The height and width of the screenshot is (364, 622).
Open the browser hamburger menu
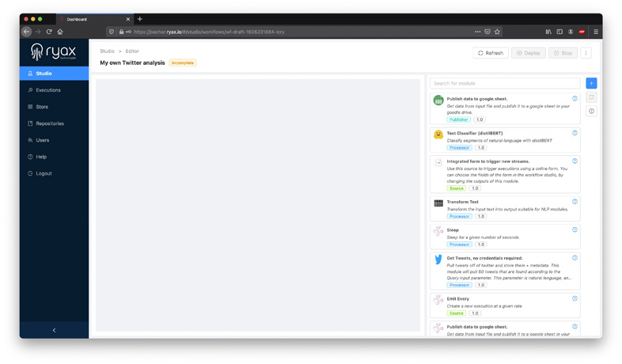point(595,32)
